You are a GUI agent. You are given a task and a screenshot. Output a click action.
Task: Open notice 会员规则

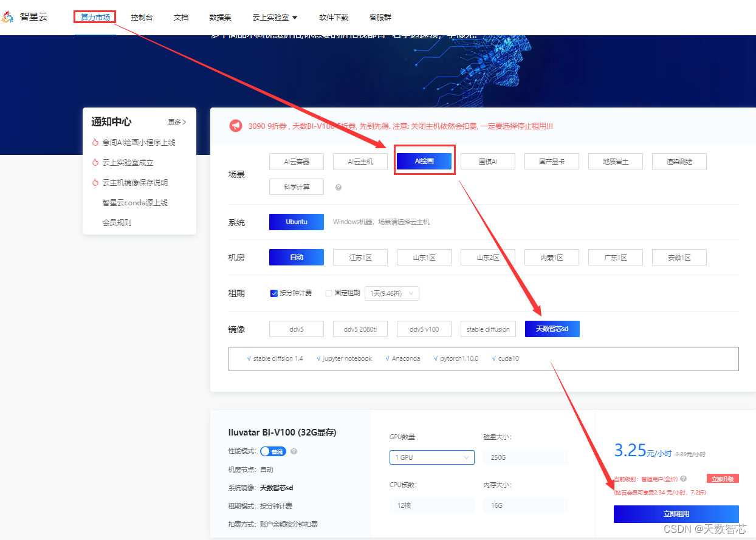(117, 223)
